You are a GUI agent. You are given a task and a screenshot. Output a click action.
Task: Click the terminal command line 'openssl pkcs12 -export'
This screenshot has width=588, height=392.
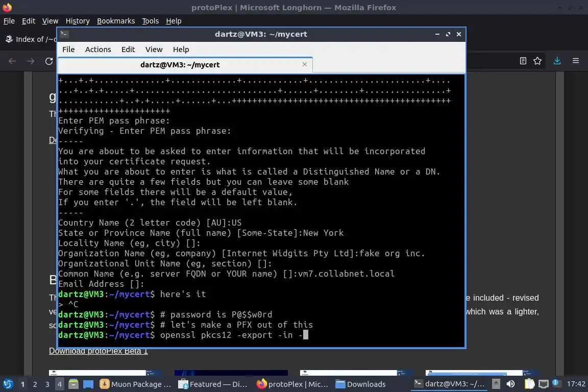click(x=231, y=335)
